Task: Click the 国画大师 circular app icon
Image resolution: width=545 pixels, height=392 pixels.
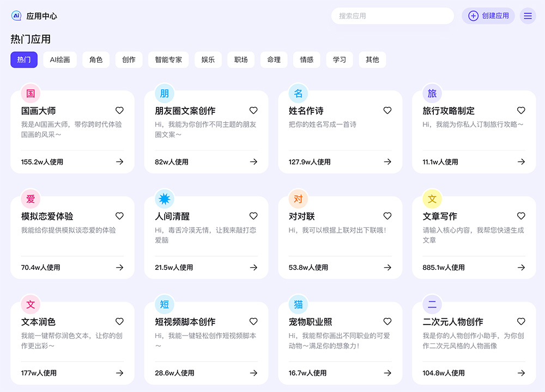Action: (30, 93)
